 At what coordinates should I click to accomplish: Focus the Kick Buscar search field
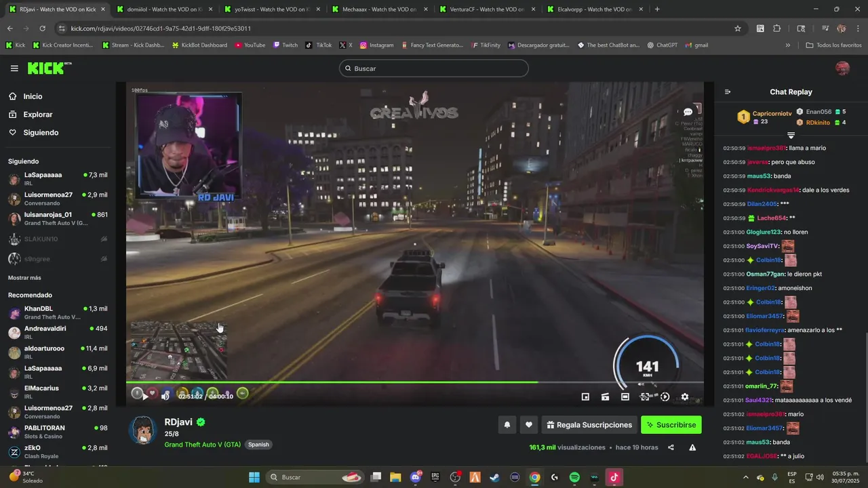434,68
